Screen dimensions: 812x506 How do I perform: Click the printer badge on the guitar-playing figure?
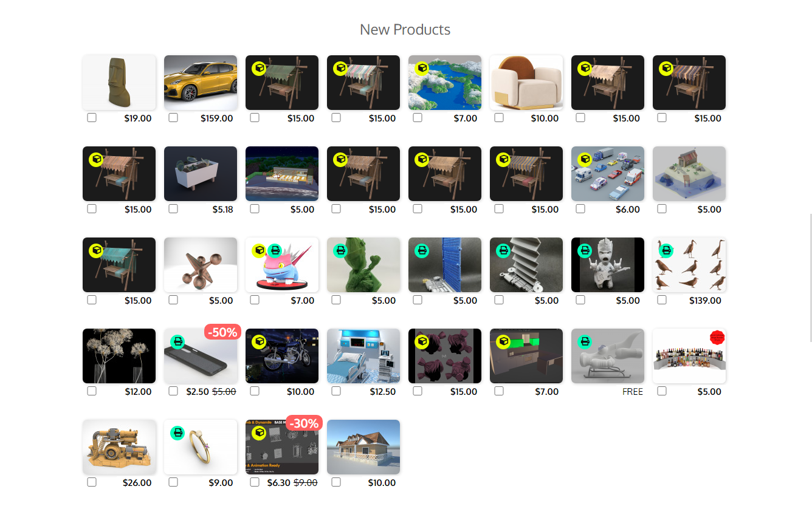[585, 251]
